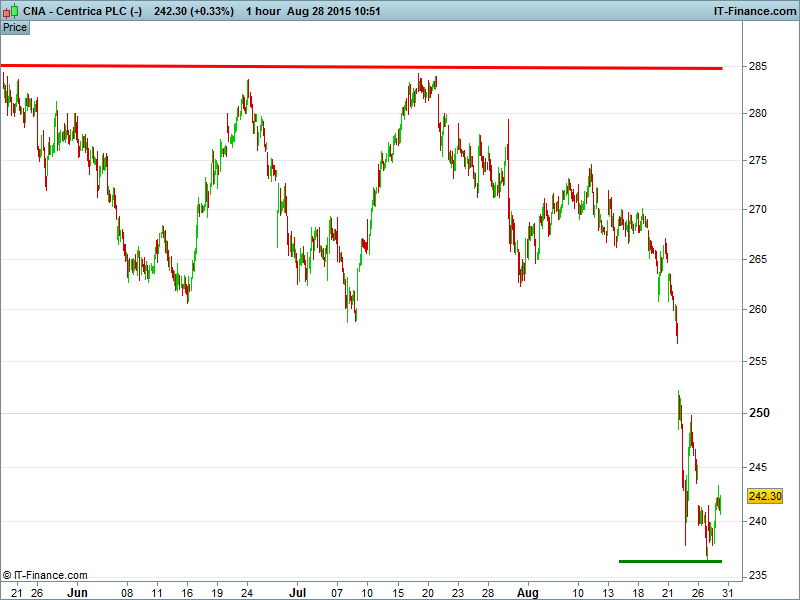Click the IT-Finance.com logo in the top right
Viewport: 800px width, 600px height.
[753, 11]
